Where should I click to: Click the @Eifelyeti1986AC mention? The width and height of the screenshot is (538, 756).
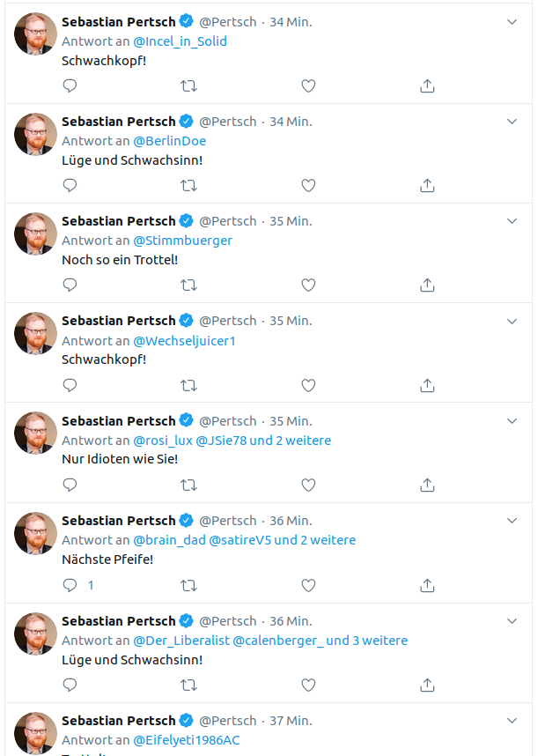pos(186,740)
